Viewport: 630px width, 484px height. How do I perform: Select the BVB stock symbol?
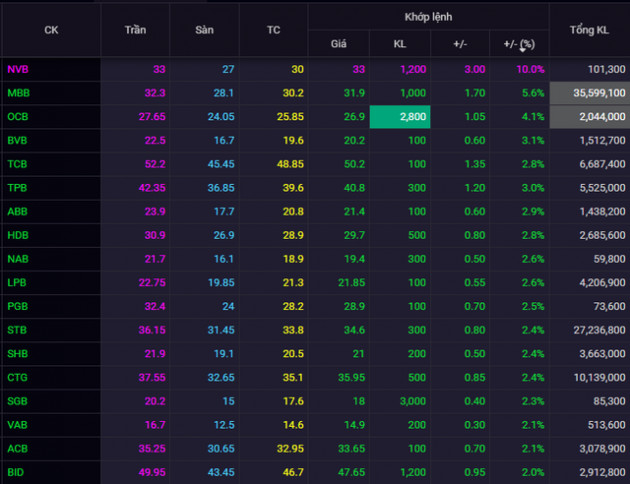(17, 140)
